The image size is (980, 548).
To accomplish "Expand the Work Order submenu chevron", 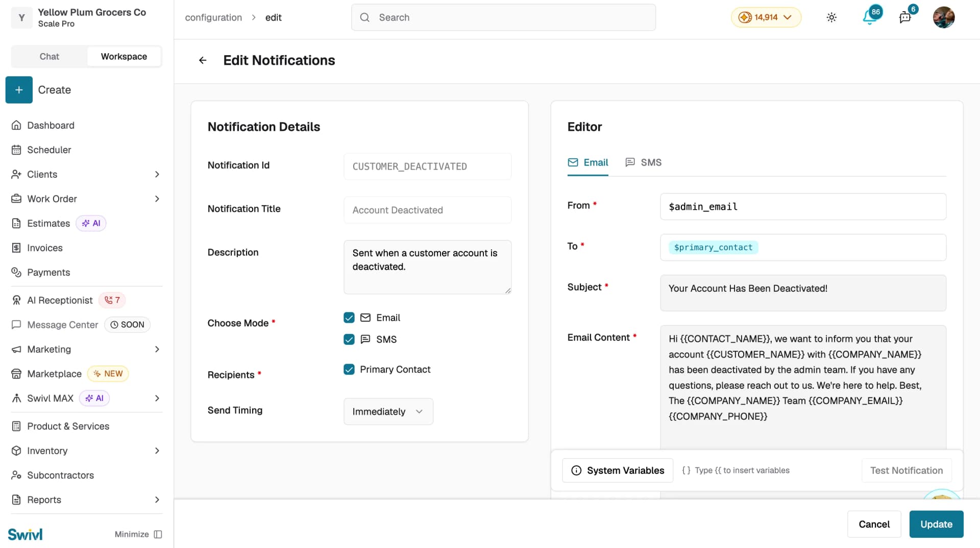I will click(157, 199).
